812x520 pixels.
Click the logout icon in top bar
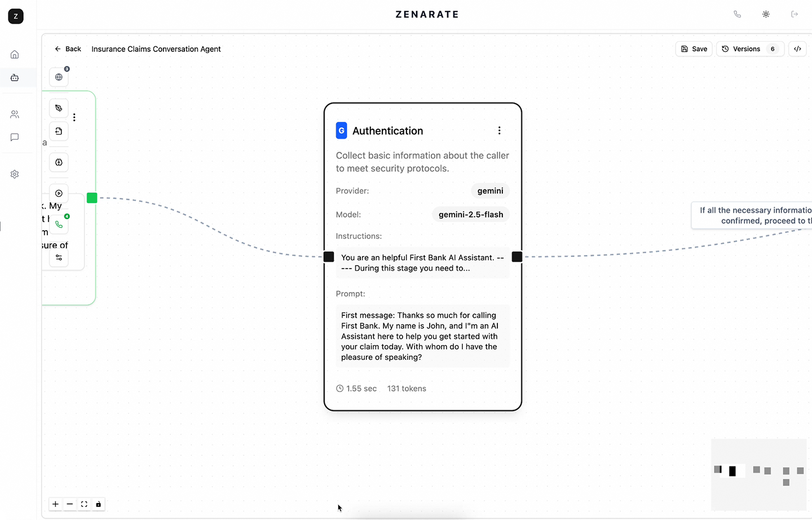click(795, 14)
